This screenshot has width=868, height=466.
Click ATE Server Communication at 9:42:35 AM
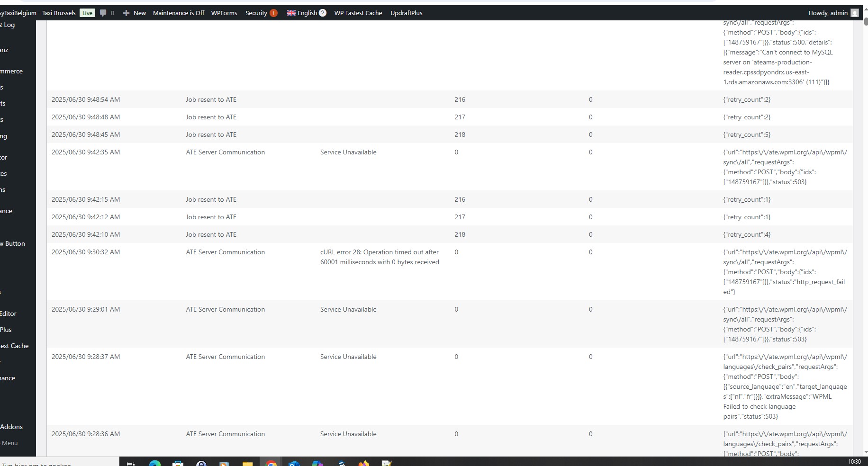pyautogui.click(x=226, y=152)
